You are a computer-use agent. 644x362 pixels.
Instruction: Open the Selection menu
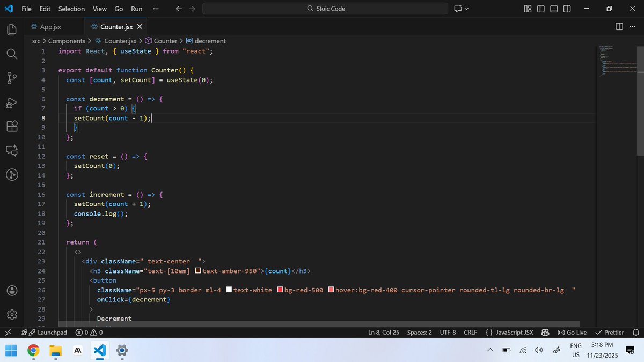71,9
